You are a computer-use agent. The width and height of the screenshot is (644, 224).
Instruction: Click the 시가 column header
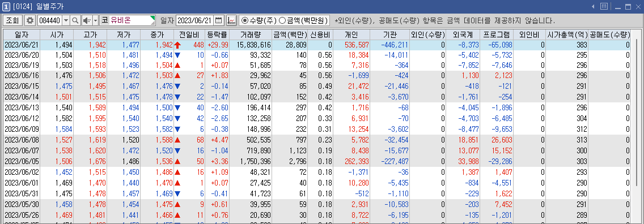(x=57, y=35)
